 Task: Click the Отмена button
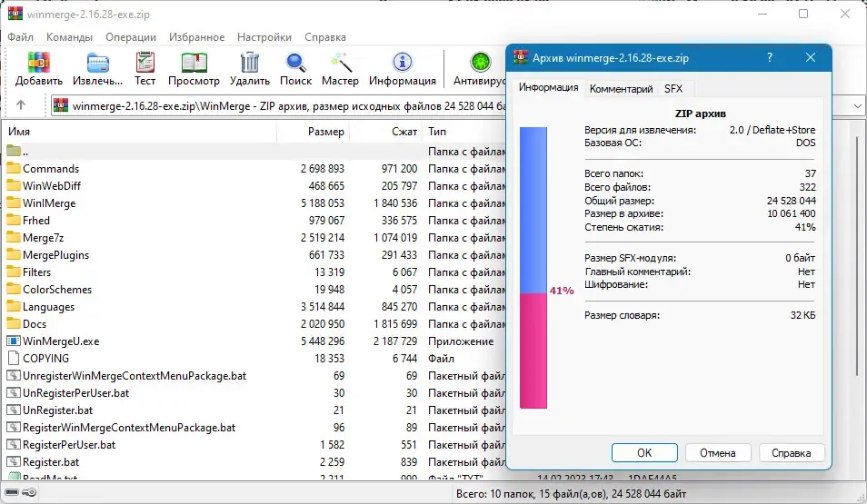point(718,452)
